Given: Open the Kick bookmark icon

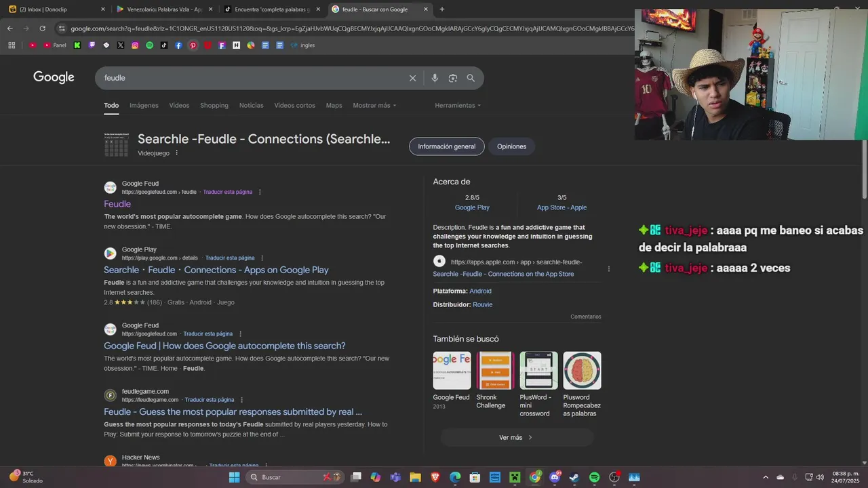Looking at the screenshot, I should 77,45.
